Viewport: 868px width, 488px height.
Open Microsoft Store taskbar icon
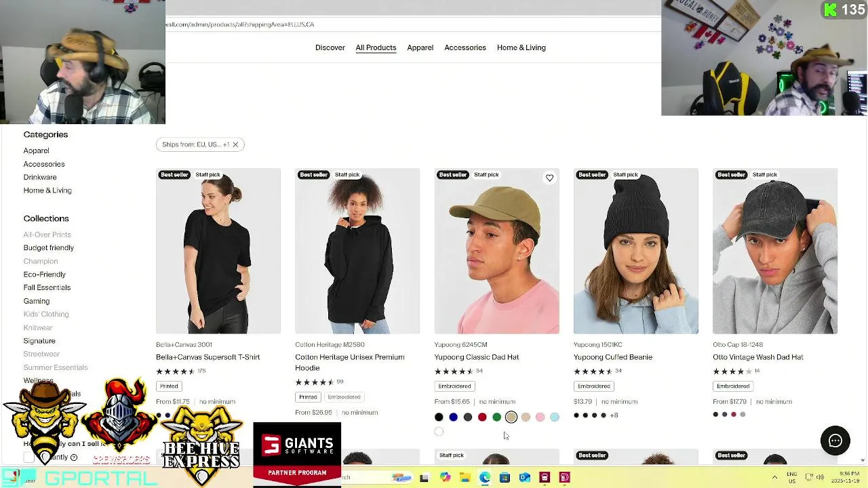tap(505, 478)
